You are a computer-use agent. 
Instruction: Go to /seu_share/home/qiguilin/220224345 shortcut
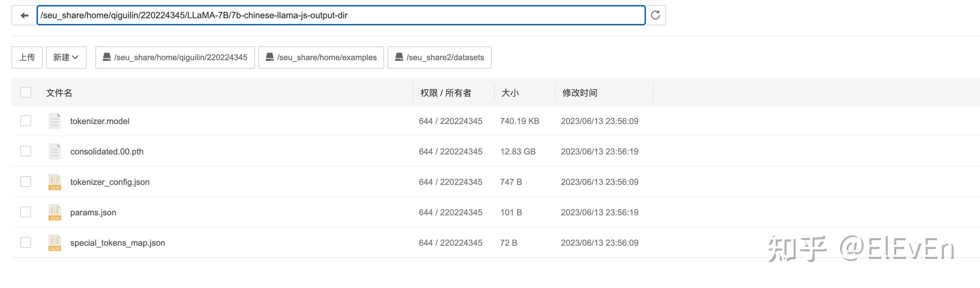coord(175,57)
